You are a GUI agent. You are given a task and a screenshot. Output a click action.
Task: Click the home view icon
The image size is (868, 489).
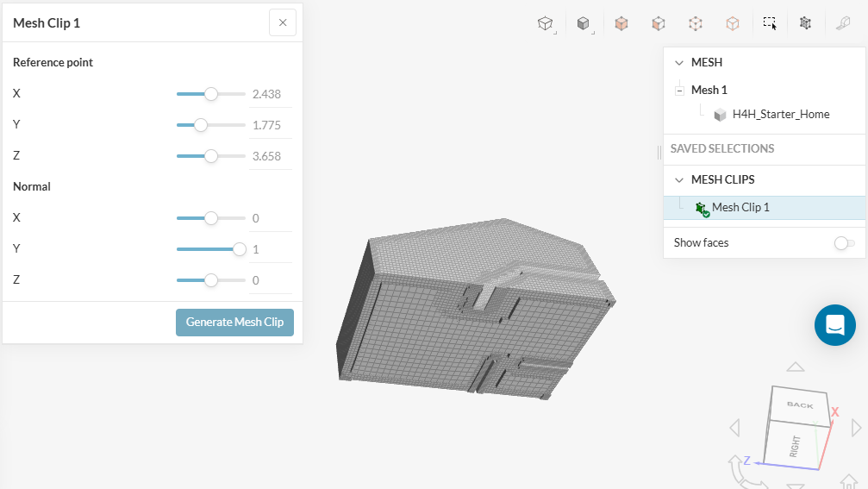click(x=849, y=481)
